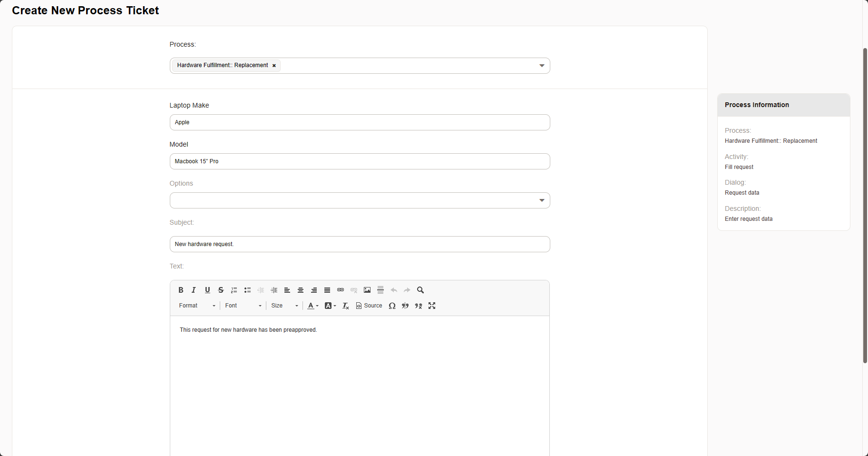
Task: Insert a link into the text
Action: point(341,290)
